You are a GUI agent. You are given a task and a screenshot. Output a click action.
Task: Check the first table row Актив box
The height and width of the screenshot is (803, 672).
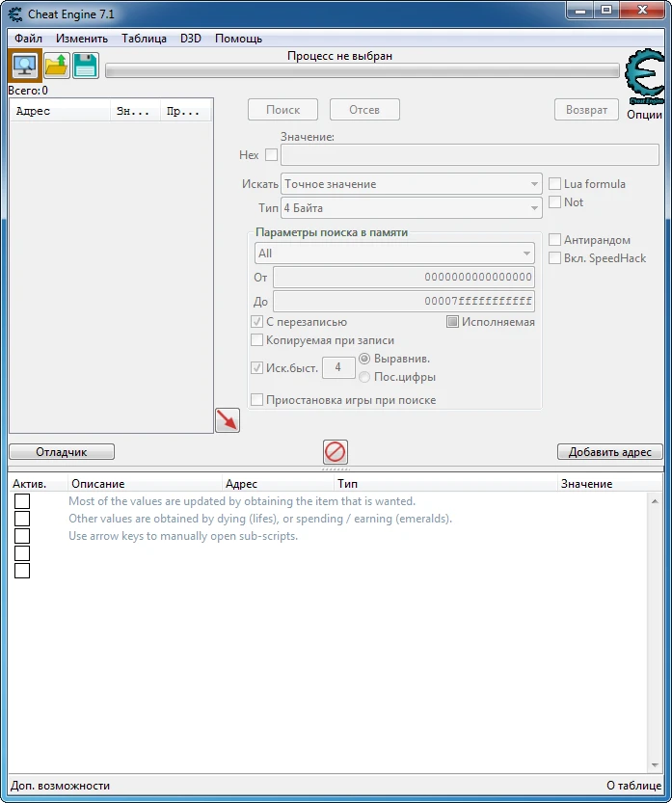pyautogui.click(x=22, y=501)
